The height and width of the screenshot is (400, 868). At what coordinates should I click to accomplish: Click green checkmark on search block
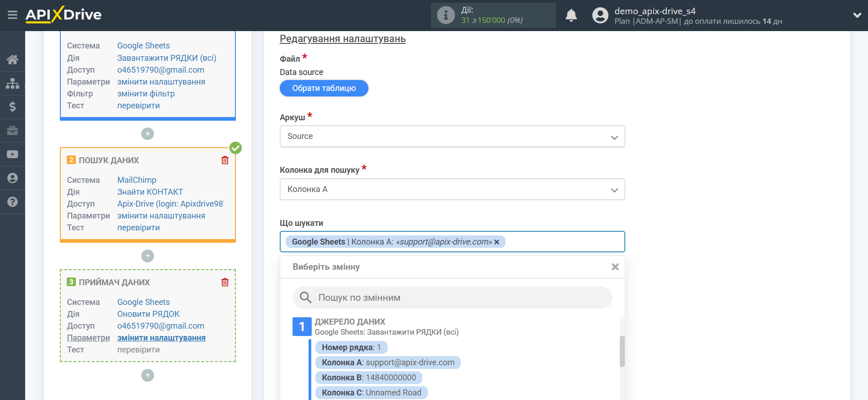pyautogui.click(x=235, y=148)
